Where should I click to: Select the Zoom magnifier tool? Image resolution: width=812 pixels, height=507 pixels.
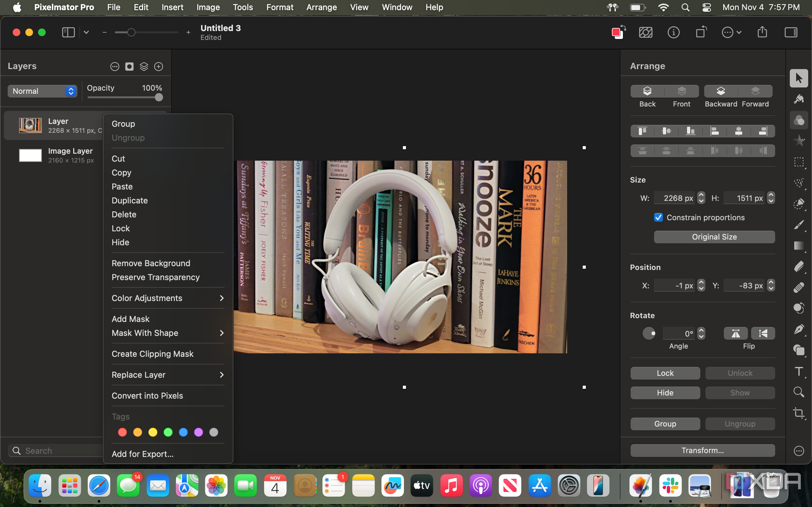click(799, 392)
